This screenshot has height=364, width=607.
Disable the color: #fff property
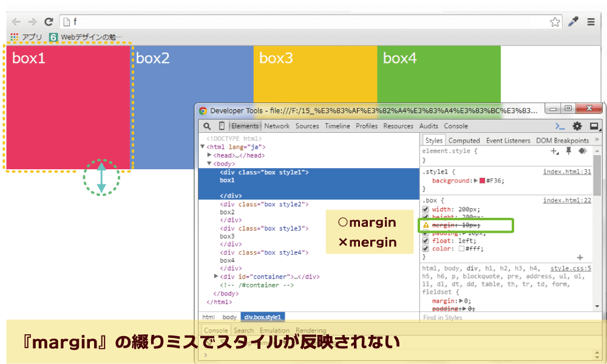(425, 248)
